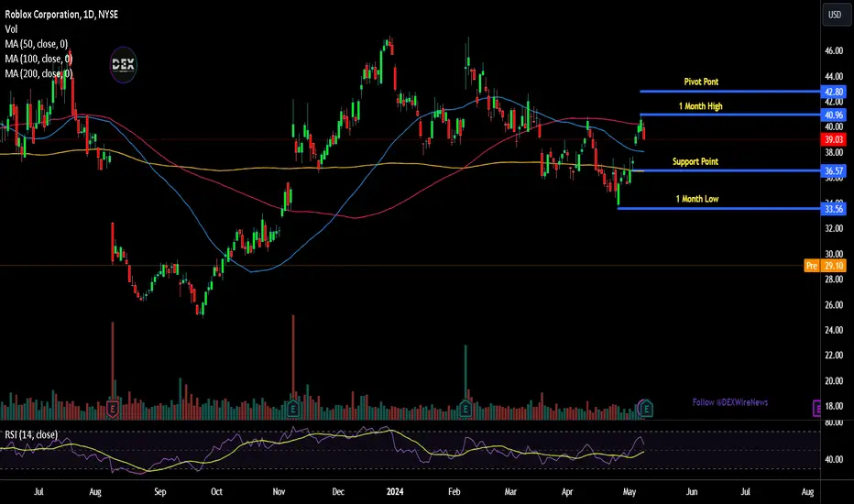Click the red 39.03 current price label

coord(833,139)
